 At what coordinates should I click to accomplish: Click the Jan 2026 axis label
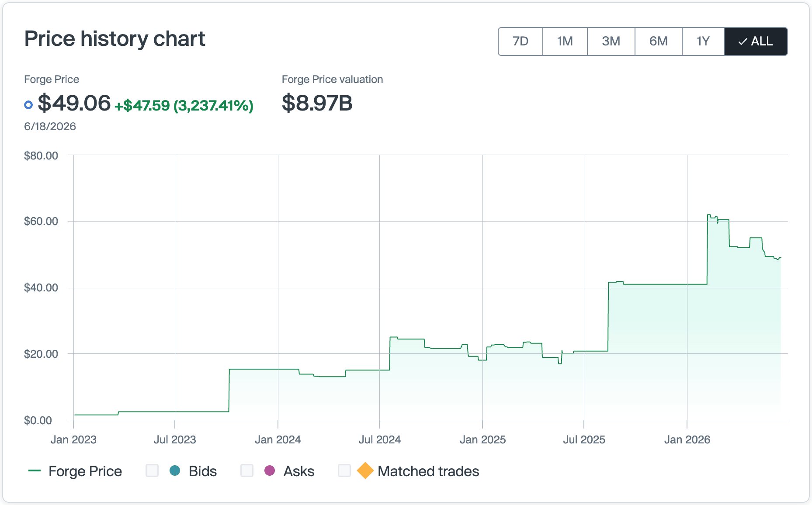[x=687, y=439]
